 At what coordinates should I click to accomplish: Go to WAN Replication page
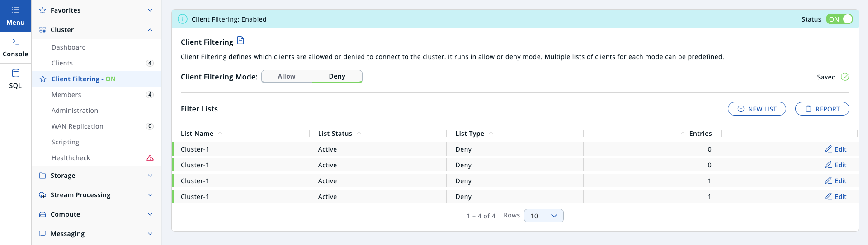tap(77, 126)
